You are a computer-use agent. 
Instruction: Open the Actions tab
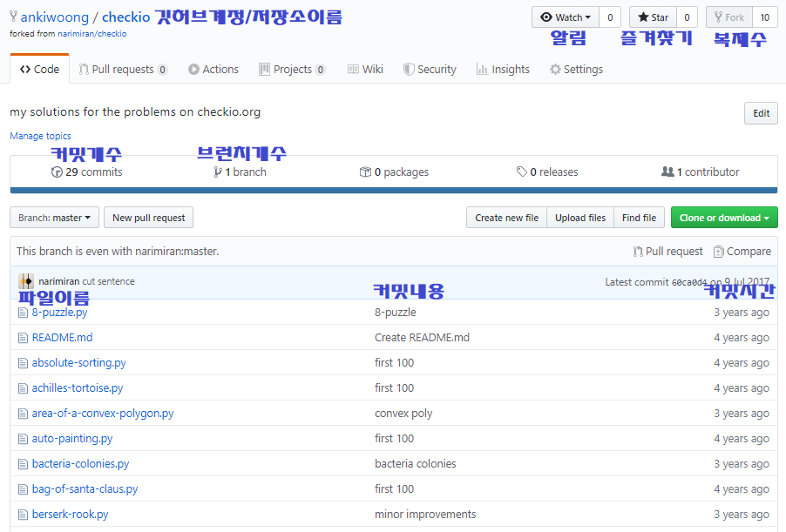pos(213,69)
